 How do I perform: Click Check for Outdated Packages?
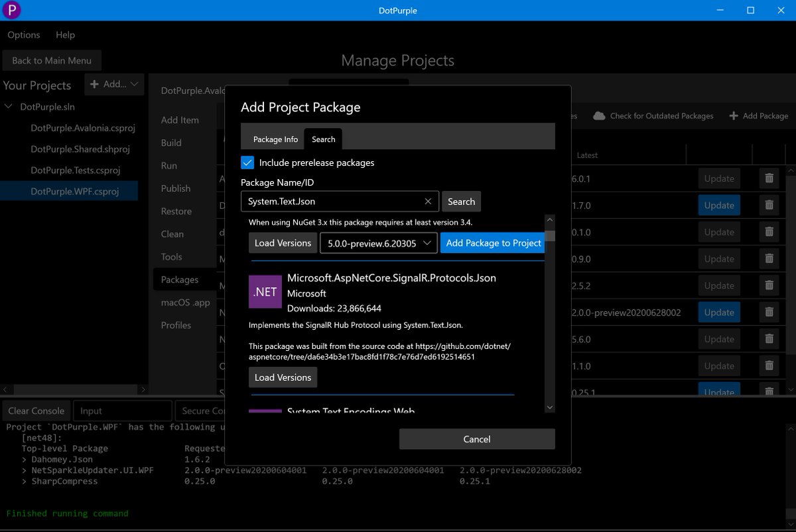point(653,116)
